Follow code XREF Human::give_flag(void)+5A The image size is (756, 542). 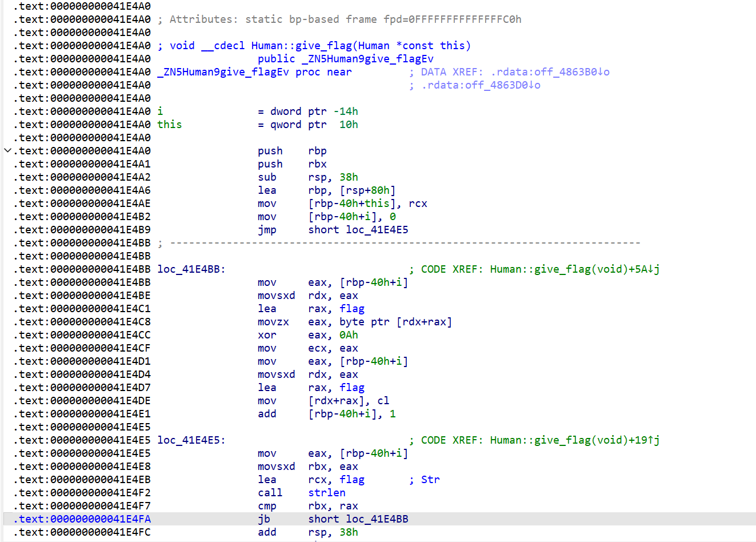click(575, 269)
